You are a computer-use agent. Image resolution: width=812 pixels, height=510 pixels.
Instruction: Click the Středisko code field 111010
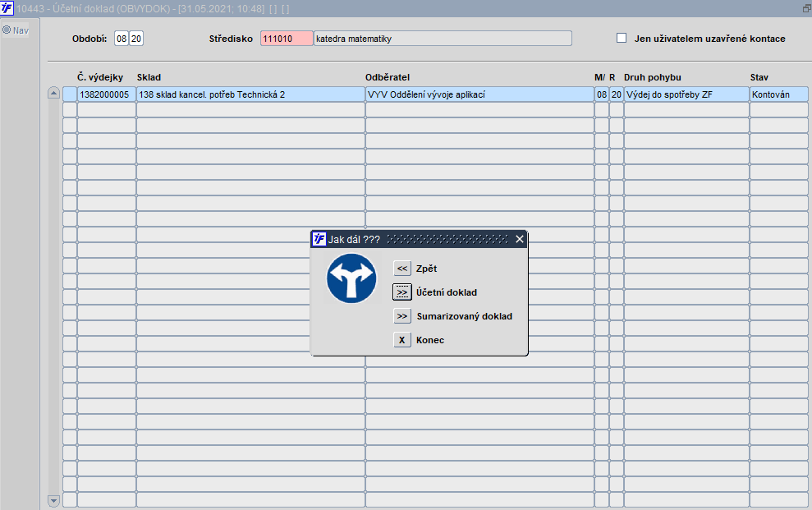pyautogui.click(x=287, y=39)
